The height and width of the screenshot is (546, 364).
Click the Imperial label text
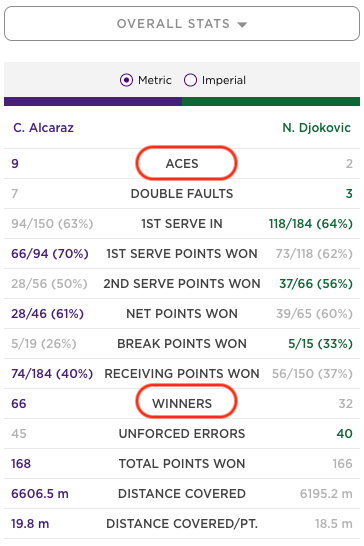[224, 80]
